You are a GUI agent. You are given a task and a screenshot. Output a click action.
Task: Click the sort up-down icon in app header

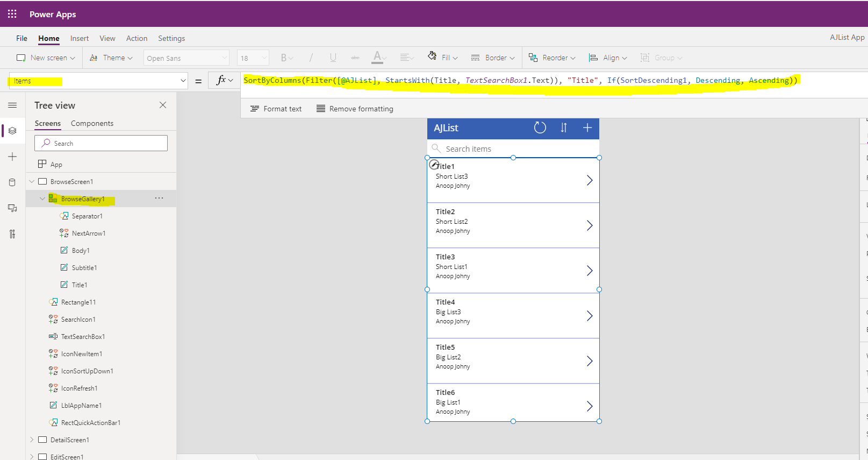coord(564,128)
